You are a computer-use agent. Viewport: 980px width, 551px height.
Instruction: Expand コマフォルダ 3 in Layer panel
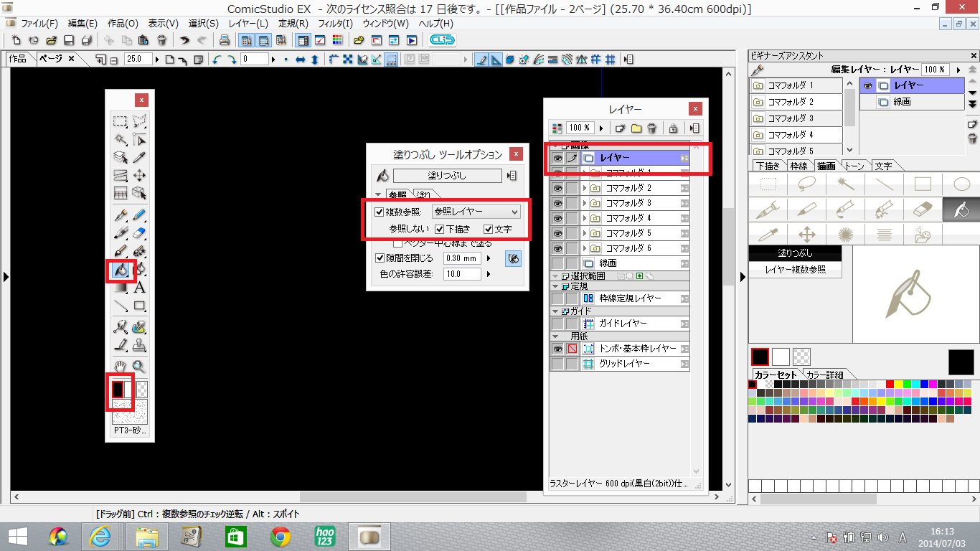click(585, 203)
